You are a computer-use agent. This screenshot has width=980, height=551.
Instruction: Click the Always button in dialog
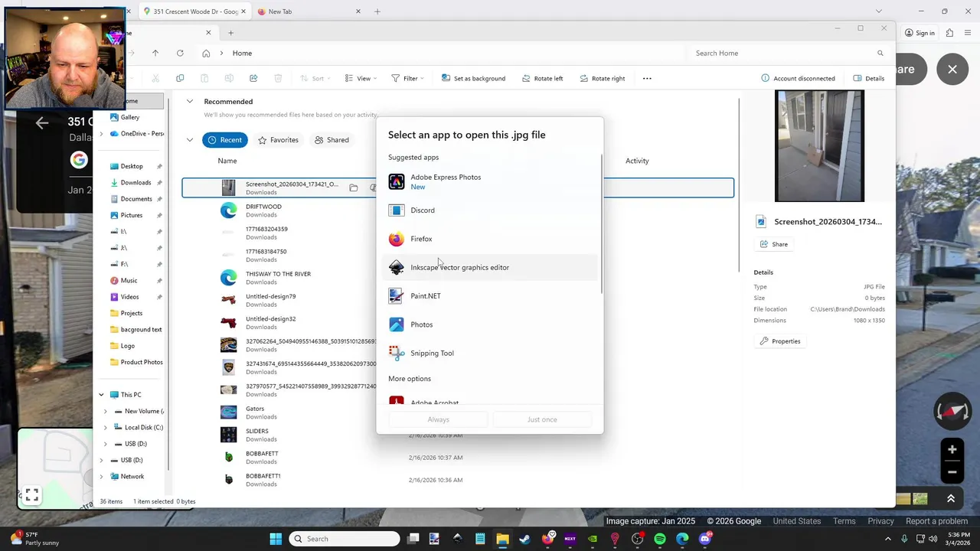tap(438, 419)
